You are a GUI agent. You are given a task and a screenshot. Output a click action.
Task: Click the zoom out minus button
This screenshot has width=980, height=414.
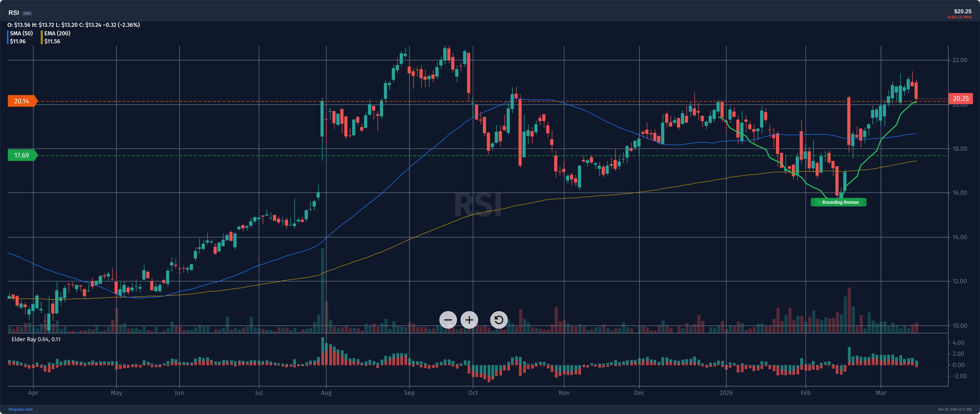[x=448, y=320]
